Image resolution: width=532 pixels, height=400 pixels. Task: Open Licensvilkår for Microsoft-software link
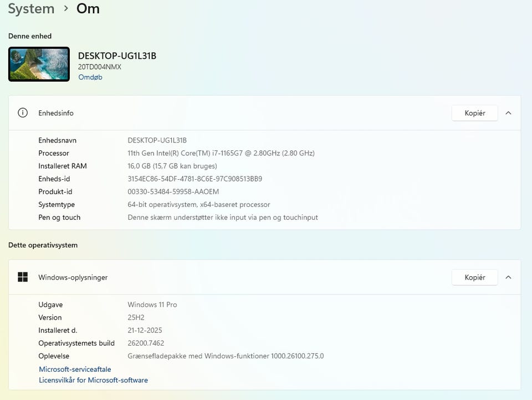pyautogui.click(x=93, y=380)
